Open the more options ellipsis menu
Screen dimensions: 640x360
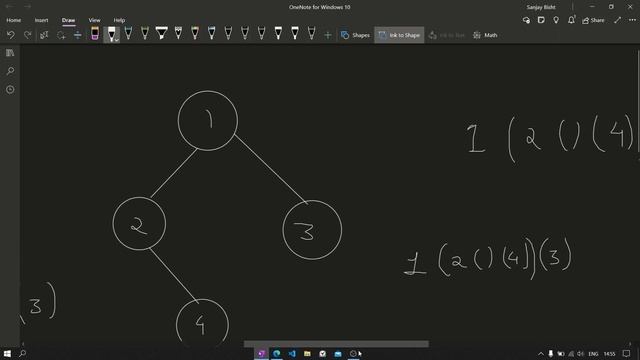point(632,20)
